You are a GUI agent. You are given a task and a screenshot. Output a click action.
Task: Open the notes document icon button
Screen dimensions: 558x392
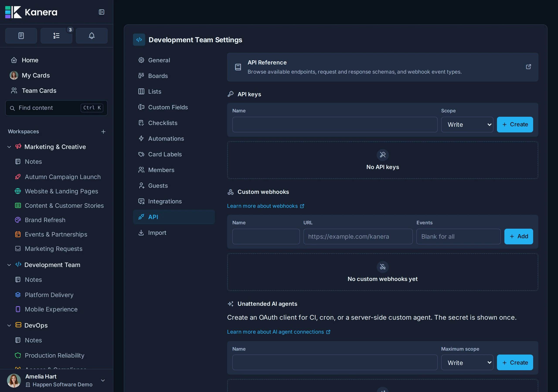[21, 36]
